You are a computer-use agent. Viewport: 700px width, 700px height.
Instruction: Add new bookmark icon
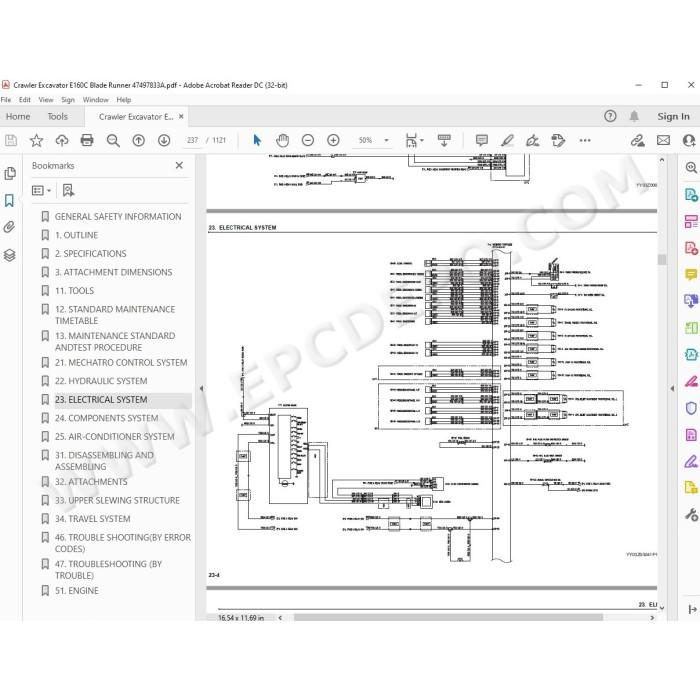[x=68, y=191]
